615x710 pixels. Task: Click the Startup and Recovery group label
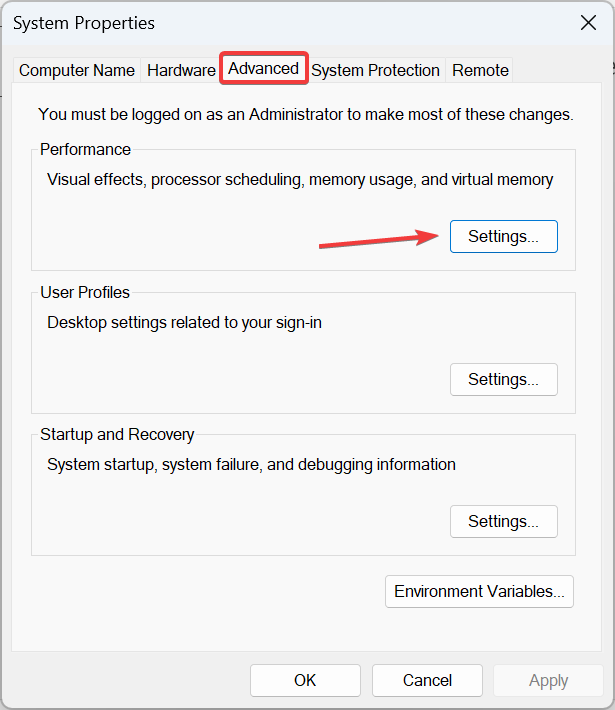tap(117, 435)
